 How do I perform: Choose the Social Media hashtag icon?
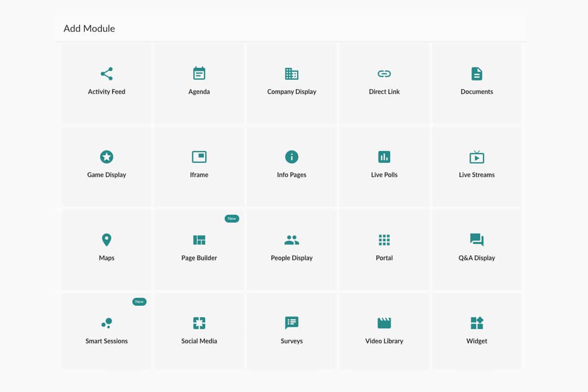click(x=199, y=323)
